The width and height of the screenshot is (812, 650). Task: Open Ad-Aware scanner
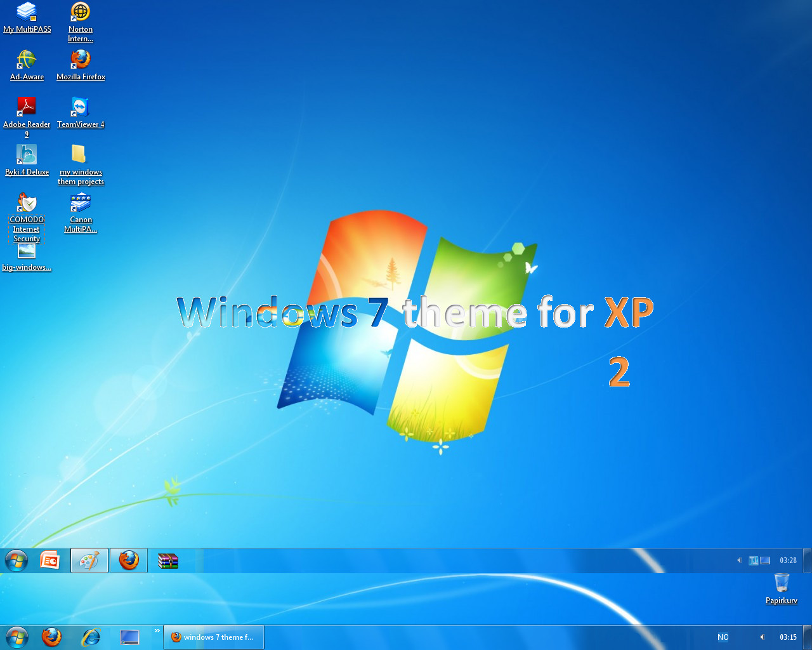point(27,58)
